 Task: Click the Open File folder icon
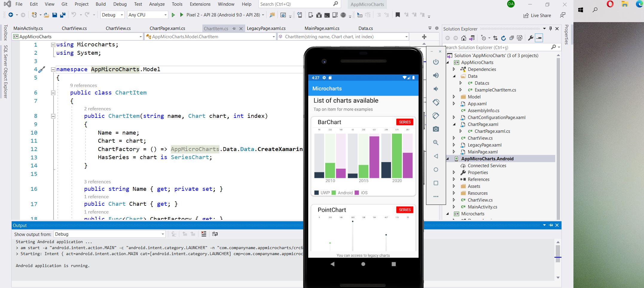pos(46,15)
